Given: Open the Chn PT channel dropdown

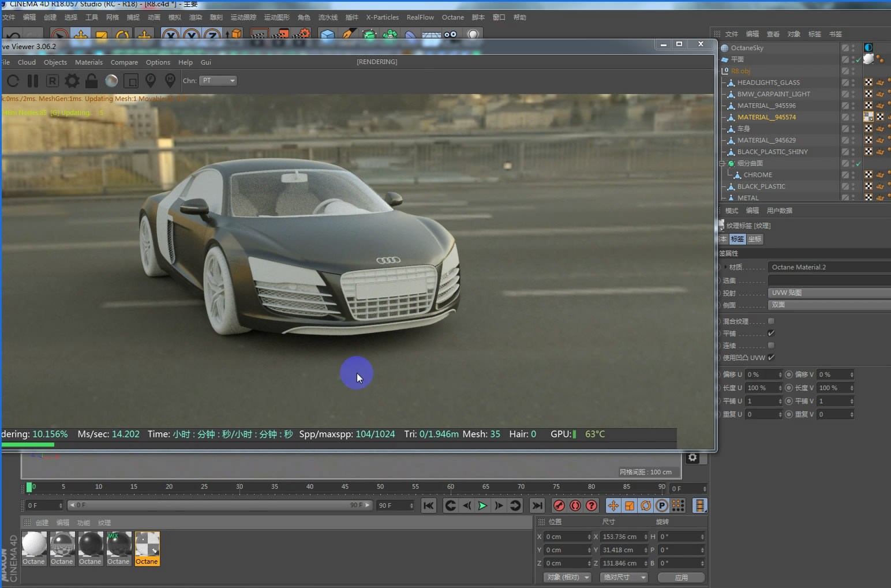Looking at the screenshot, I should click(218, 81).
